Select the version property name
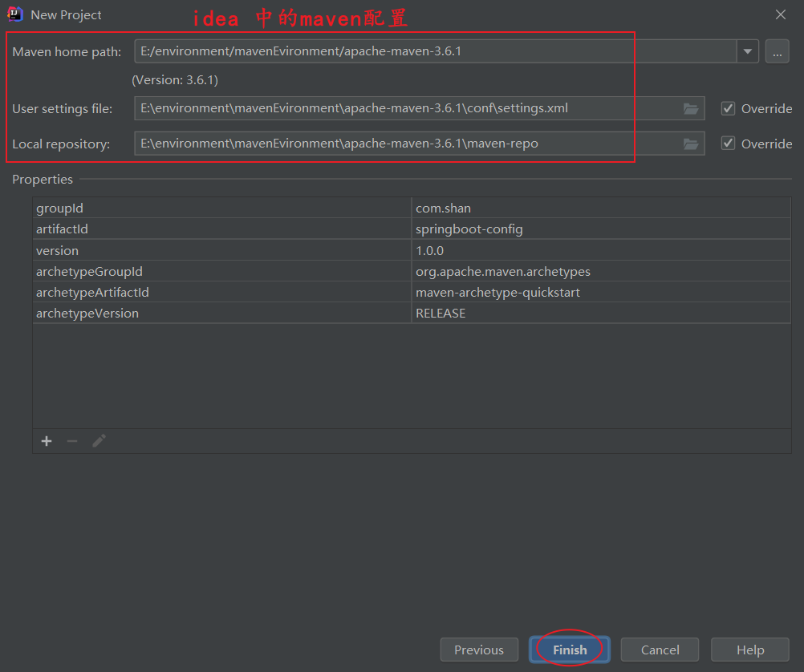Screen dimensions: 804x672 click(x=58, y=251)
